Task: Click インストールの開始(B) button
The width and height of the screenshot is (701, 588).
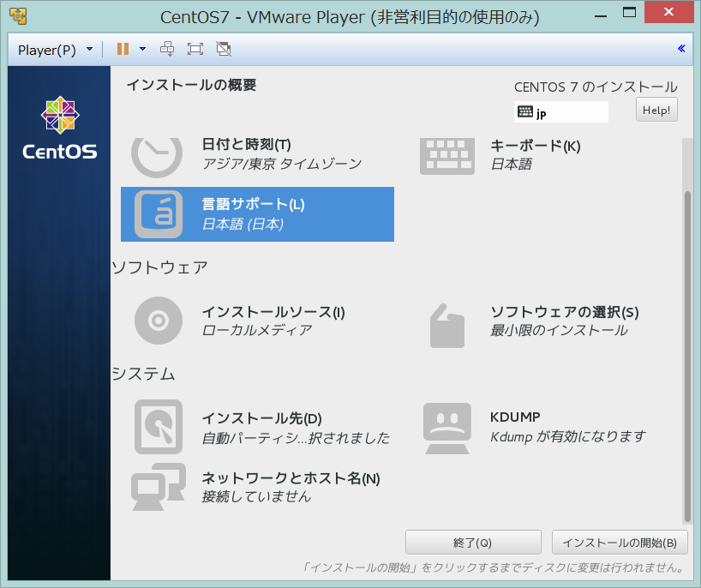Action: point(620,543)
